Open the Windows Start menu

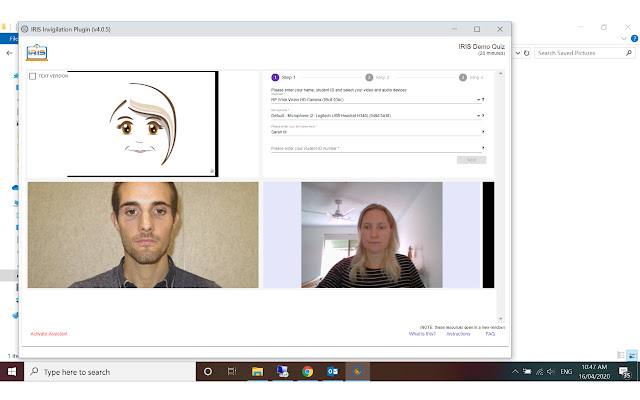pos(12,372)
